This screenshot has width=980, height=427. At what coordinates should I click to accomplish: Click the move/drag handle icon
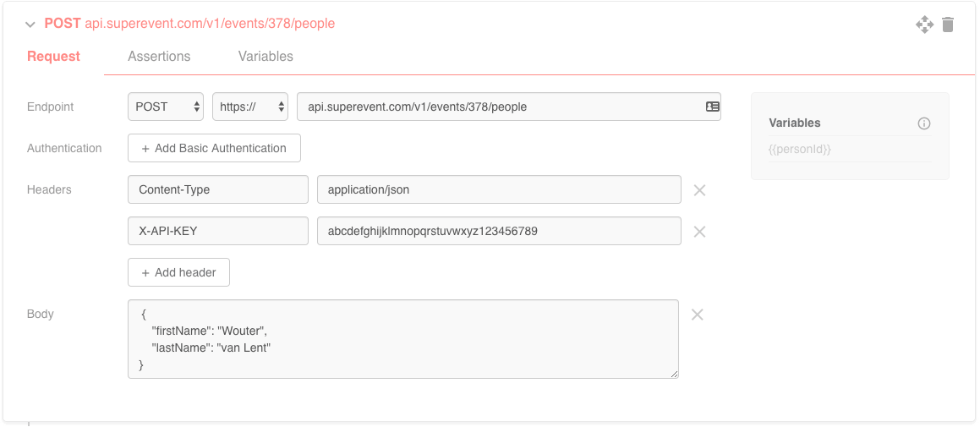click(x=924, y=25)
